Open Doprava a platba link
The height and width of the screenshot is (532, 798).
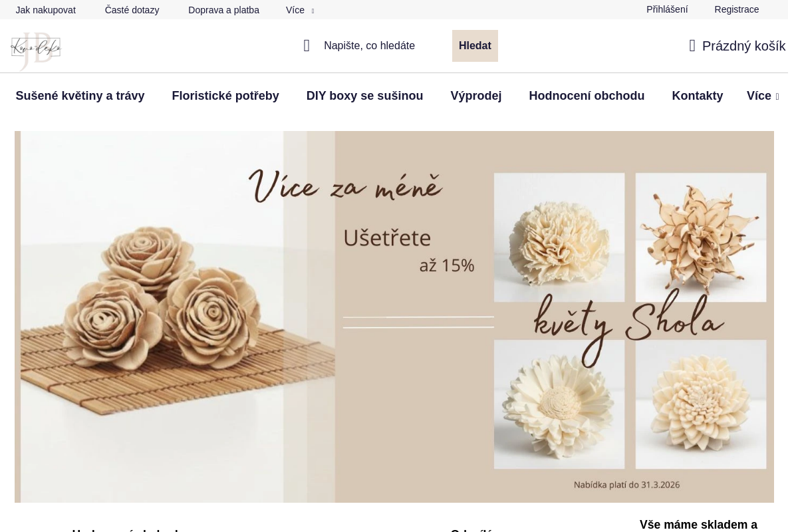click(x=223, y=10)
